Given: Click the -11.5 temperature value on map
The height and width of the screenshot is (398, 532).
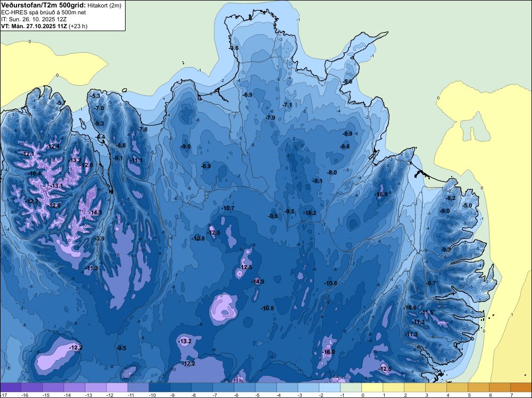Looking at the screenshot, I should 427,312.
